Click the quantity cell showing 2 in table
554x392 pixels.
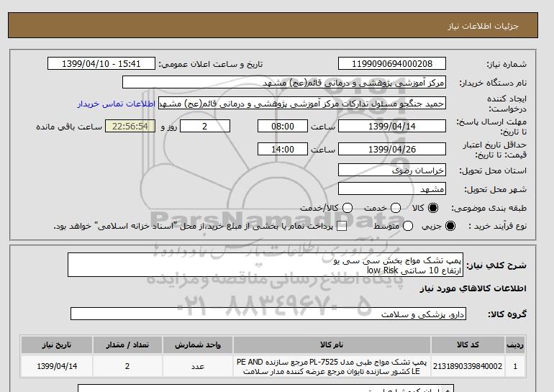tap(127, 366)
